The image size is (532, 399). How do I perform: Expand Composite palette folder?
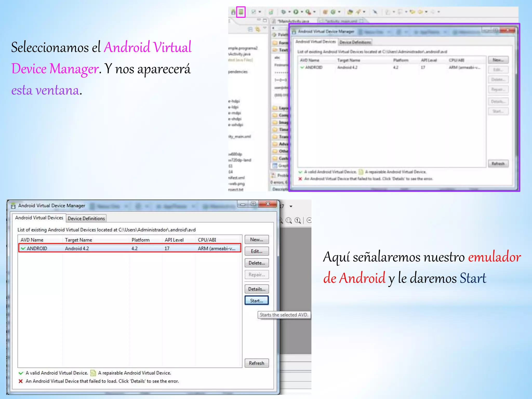[x=280, y=115]
